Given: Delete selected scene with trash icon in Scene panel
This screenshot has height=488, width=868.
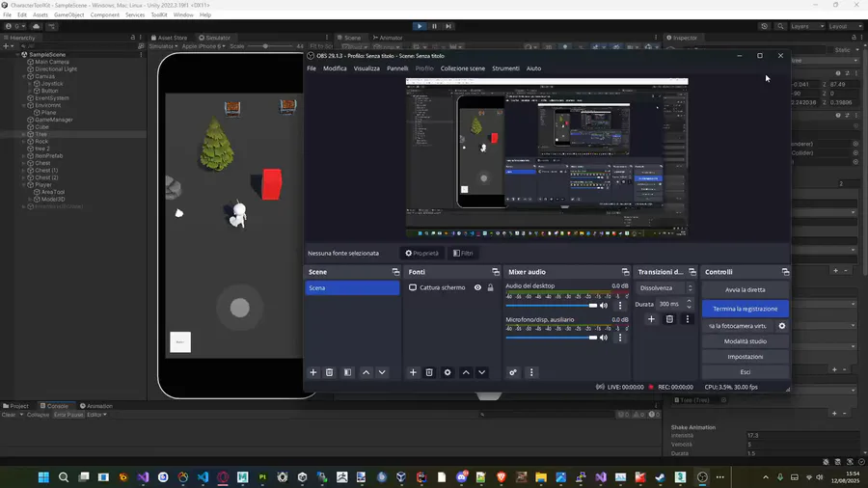Looking at the screenshot, I should tap(330, 372).
